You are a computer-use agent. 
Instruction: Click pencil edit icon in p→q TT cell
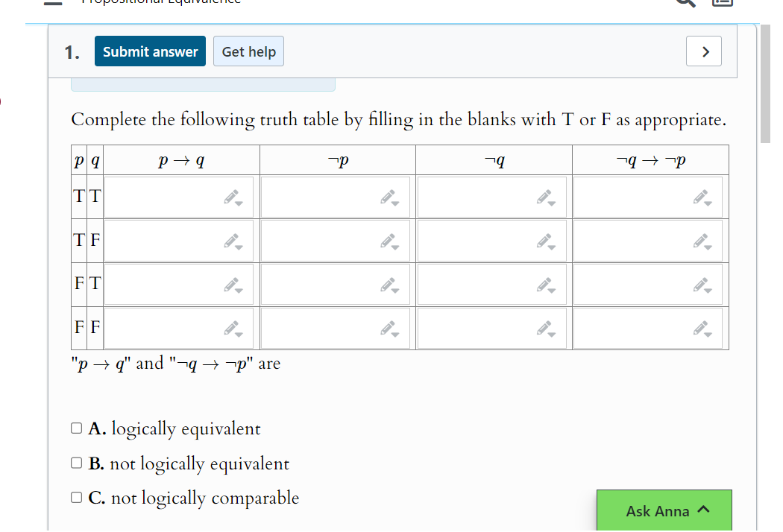pos(230,196)
